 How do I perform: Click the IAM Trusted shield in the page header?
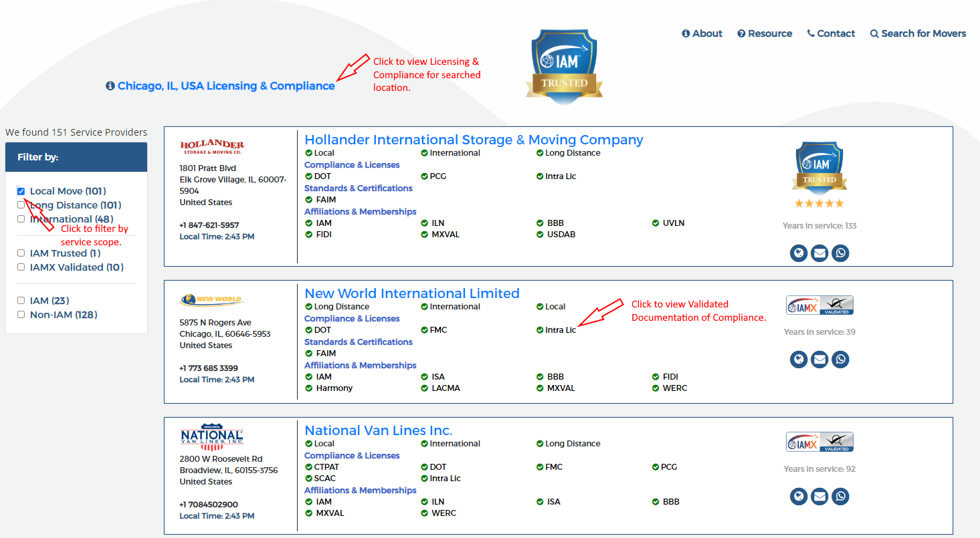click(564, 66)
